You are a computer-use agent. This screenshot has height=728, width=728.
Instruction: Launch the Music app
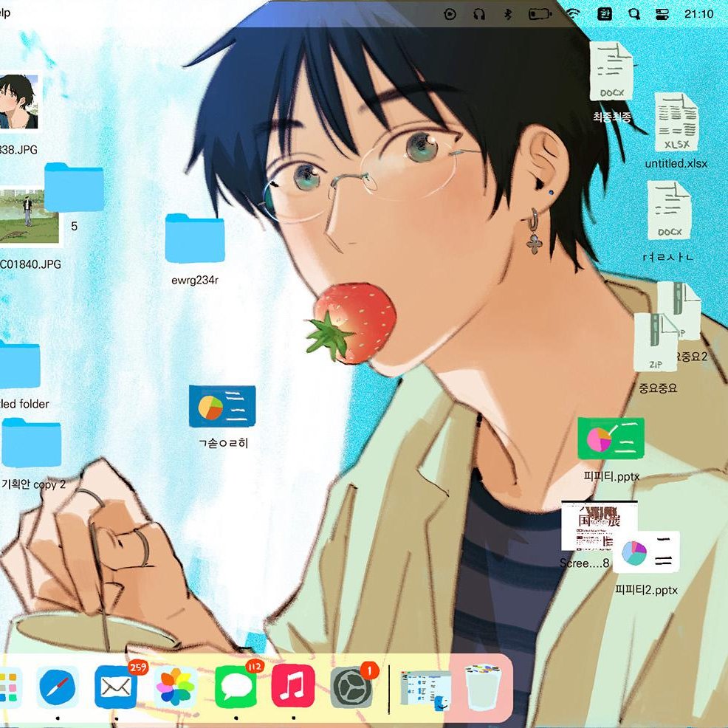293,686
